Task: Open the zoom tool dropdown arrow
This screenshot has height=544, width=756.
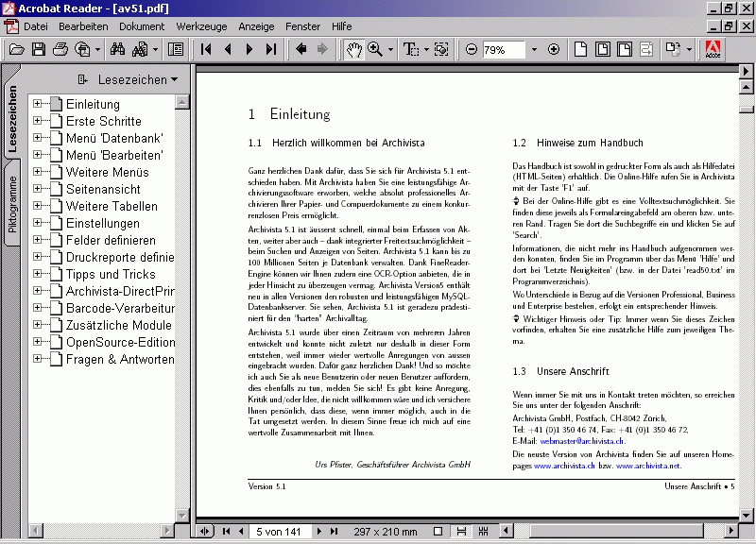Action: point(390,49)
